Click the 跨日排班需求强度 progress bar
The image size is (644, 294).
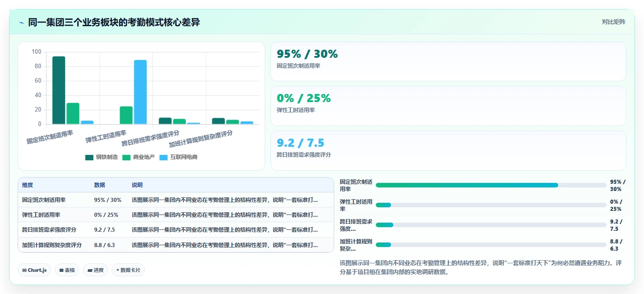point(491,225)
